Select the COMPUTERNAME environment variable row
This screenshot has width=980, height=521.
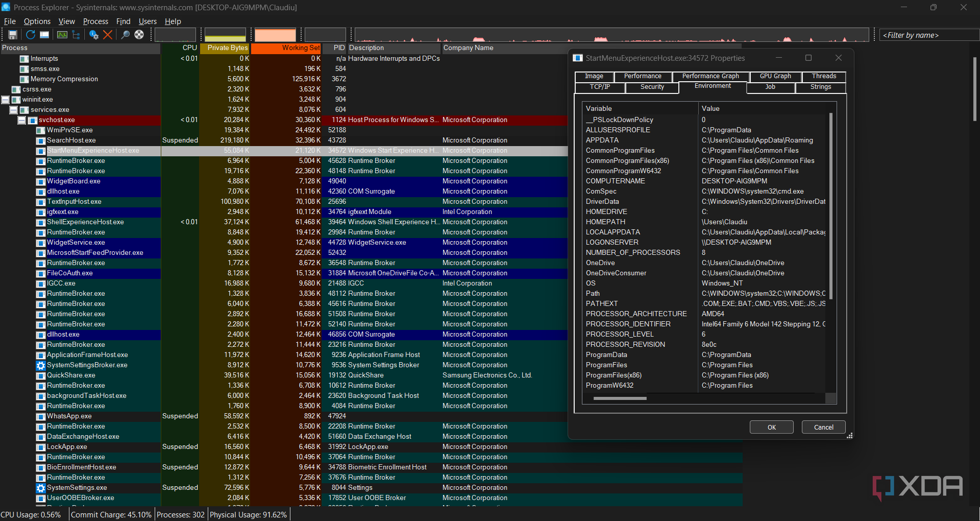click(704, 181)
